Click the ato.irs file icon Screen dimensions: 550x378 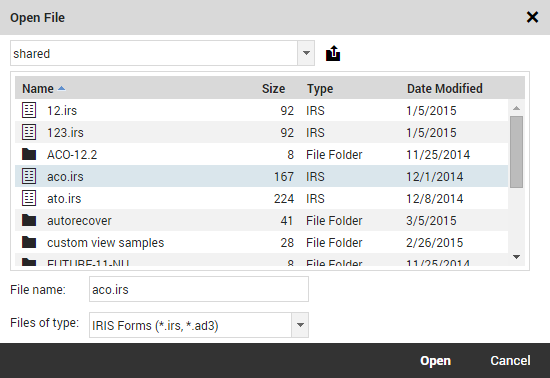pyautogui.click(x=29, y=198)
